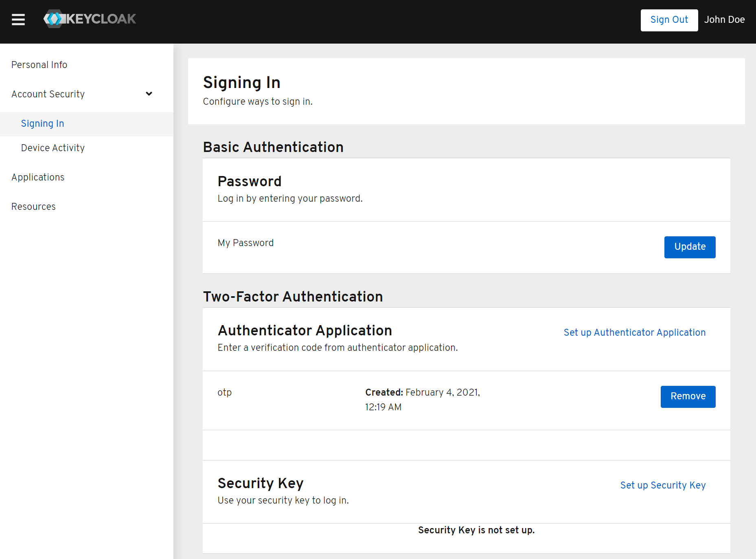Screen dimensions: 756x559
Task: Toggle the hamburger navigation menu
Action: (18, 20)
